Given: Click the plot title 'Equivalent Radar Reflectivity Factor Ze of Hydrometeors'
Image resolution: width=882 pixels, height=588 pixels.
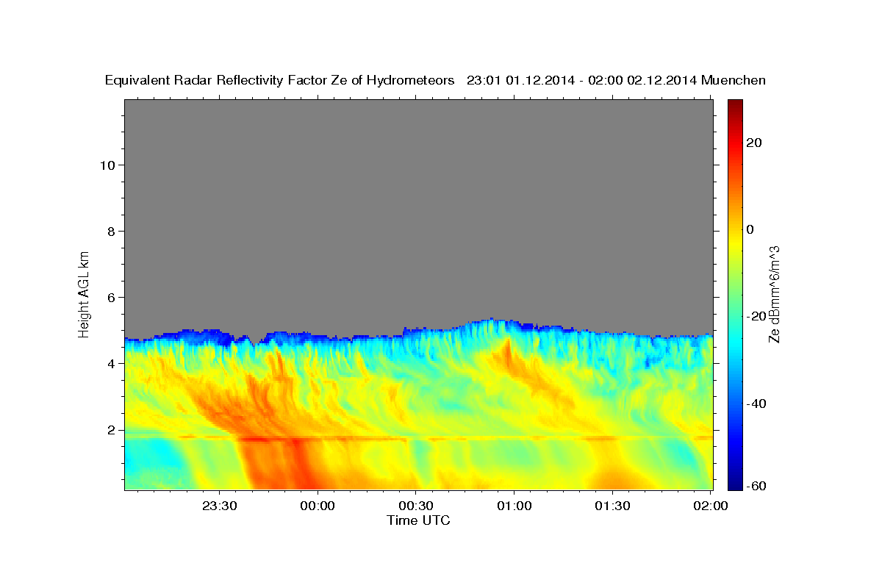Looking at the screenshot, I should tap(280, 81).
